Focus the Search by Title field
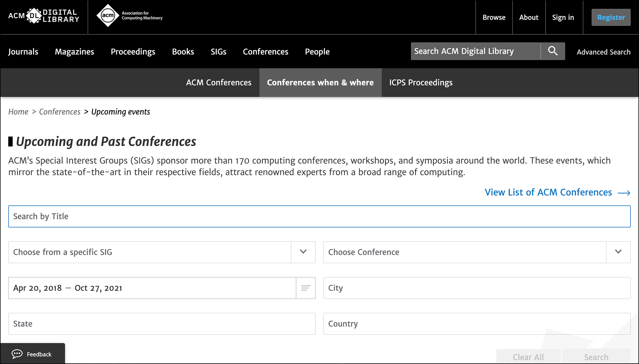 click(x=319, y=216)
